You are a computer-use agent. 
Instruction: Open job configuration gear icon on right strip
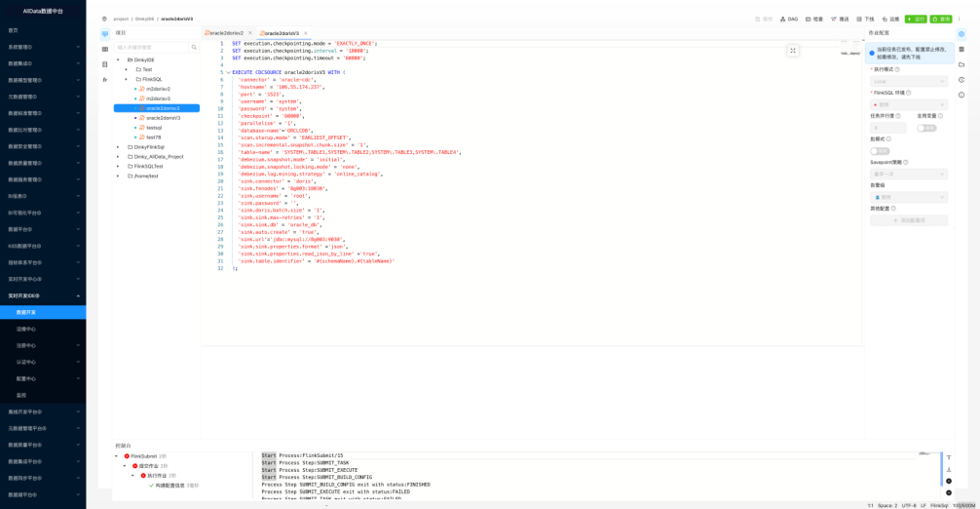point(961,34)
